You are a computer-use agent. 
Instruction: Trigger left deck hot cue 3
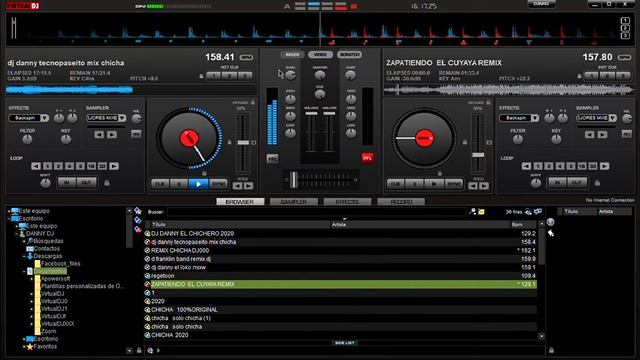pyautogui.click(x=245, y=76)
